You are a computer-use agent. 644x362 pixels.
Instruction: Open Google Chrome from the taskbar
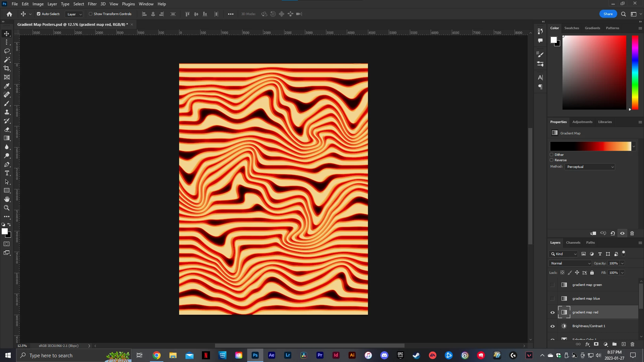coord(157,355)
